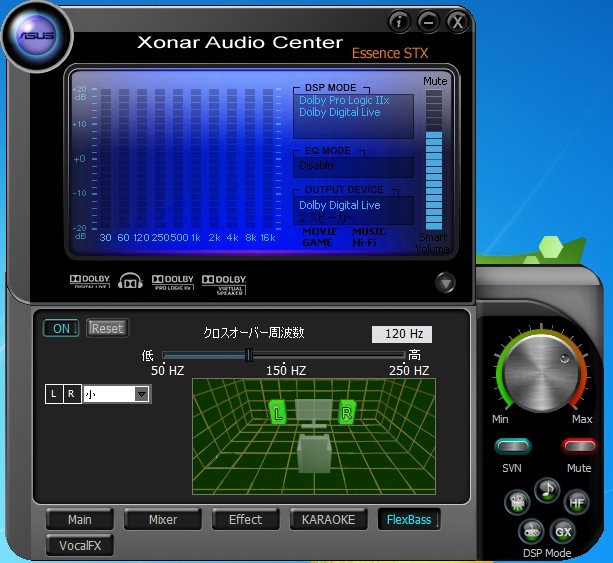613x563 pixels.
Task: Switch to the KARAOKE tab
Action: pos(328,519)
